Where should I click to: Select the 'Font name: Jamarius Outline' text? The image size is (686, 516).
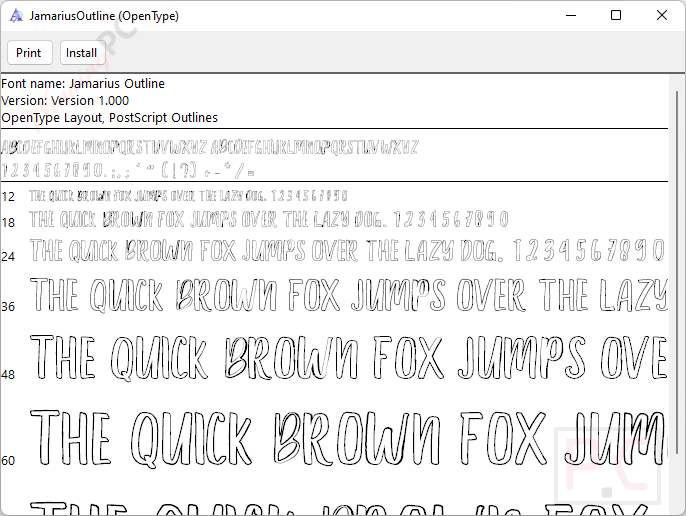click(83, 84)
